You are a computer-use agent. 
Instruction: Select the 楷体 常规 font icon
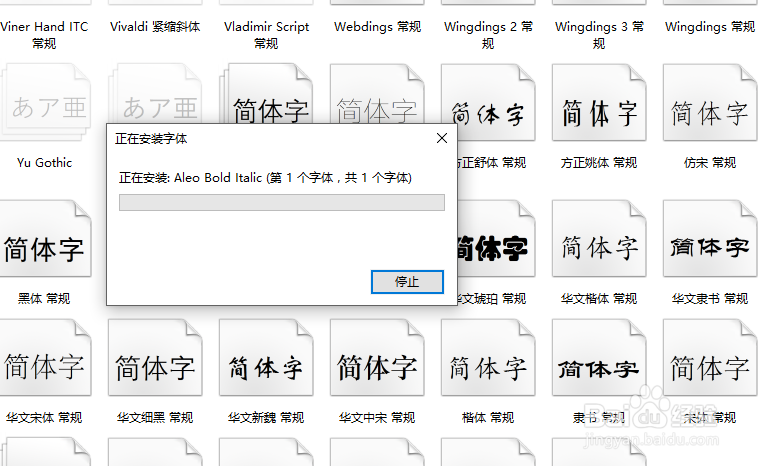(x=488, y=358)
